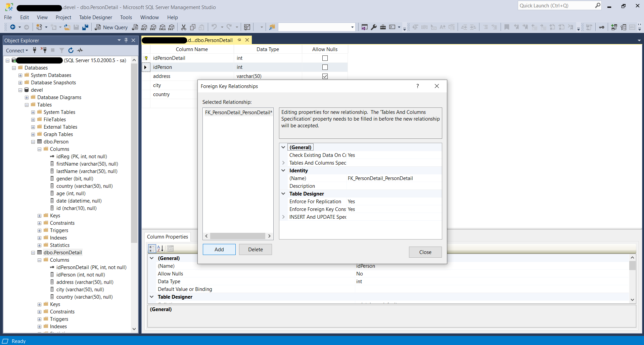This screenshot has width=644, height=345.
Task: Click the New Query toolbar button
Action: tap(111, 27)
